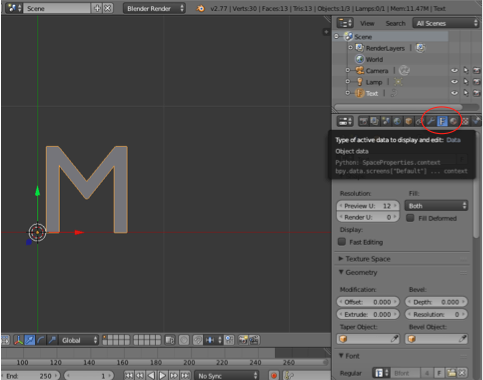Open the Blender Render engine dropdown
Screen dimensions: 483x380
pyautogui.click(x=154, y=8)
